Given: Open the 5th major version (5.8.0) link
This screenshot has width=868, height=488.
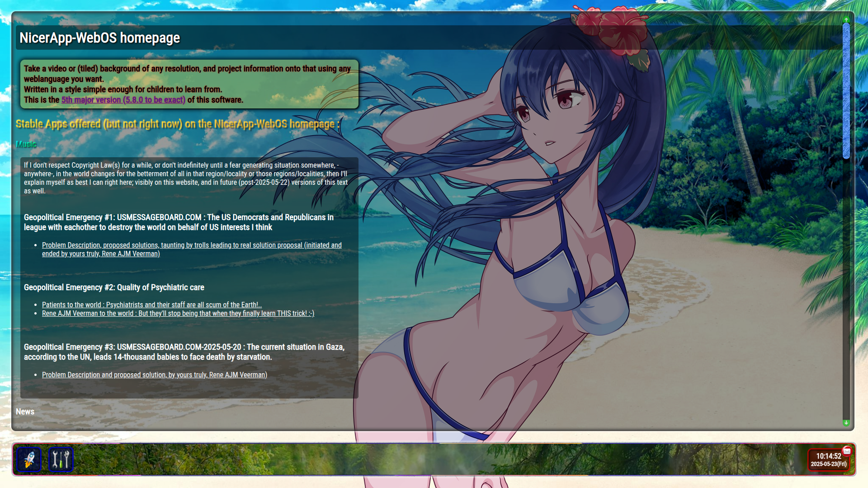Looking at the screenshot, I should click(x=123, y=100).
